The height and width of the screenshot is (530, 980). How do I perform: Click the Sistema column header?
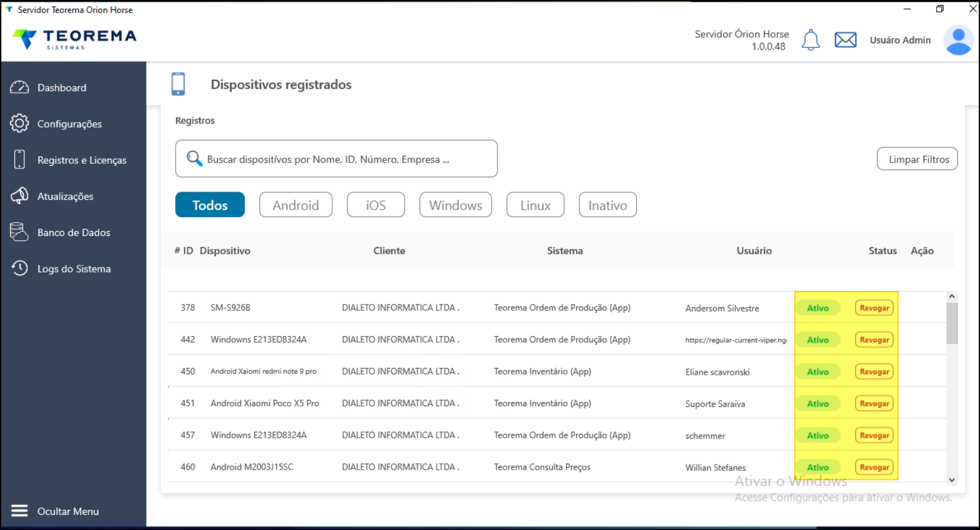pyautogui.click(x=565, y=251)
